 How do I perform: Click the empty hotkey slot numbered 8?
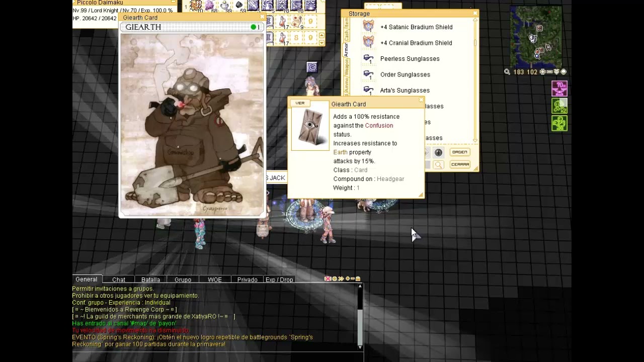pos(296,38)
